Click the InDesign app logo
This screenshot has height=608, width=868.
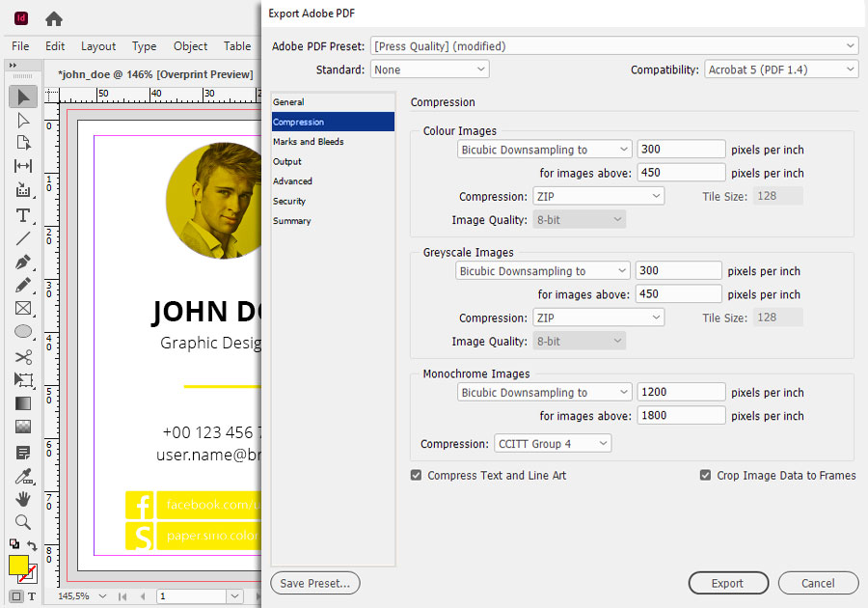[x=21, y=18]
